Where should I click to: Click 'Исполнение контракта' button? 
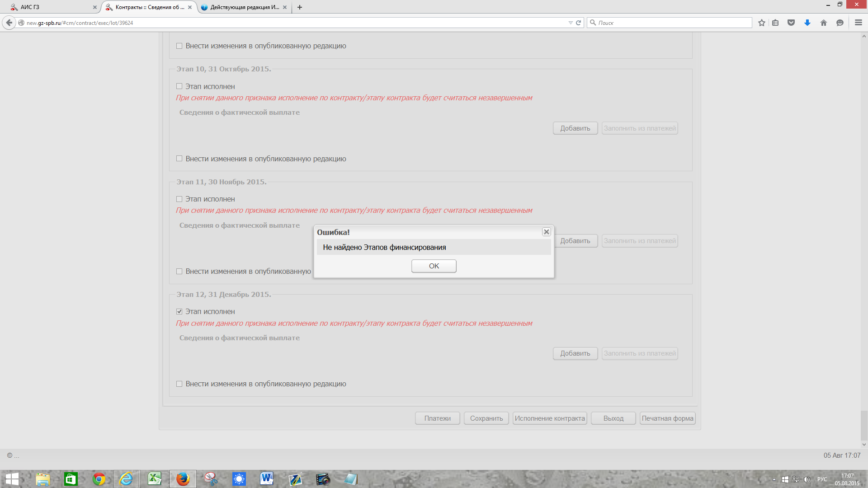coord(550,418)
